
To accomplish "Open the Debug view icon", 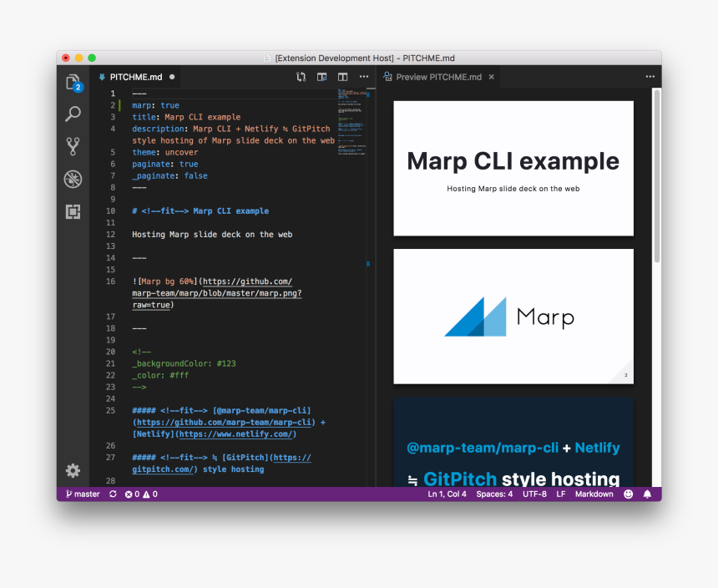I will (73, 179).
